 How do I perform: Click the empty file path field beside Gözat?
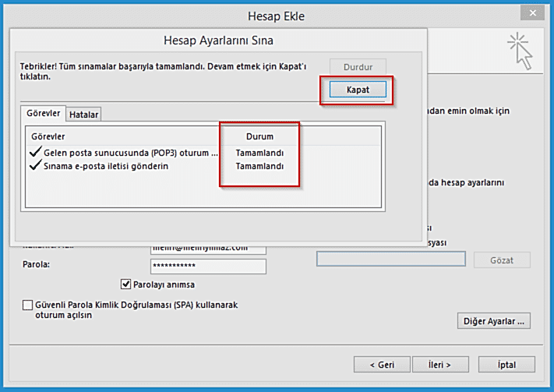[x=391, y=259]
